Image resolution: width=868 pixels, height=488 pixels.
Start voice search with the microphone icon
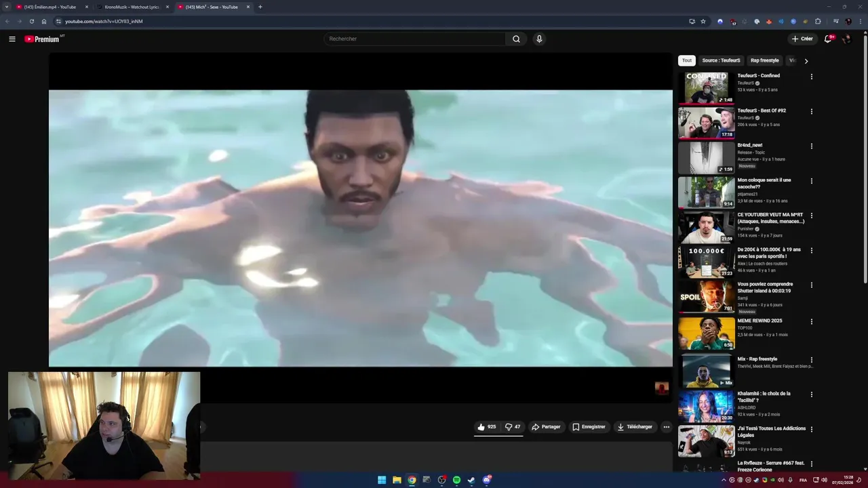539,39
